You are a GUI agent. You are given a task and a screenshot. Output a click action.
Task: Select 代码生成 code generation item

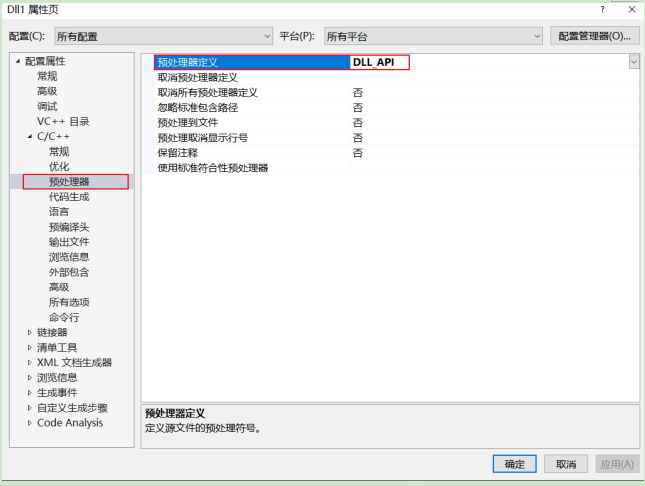(x=69, y=197)
